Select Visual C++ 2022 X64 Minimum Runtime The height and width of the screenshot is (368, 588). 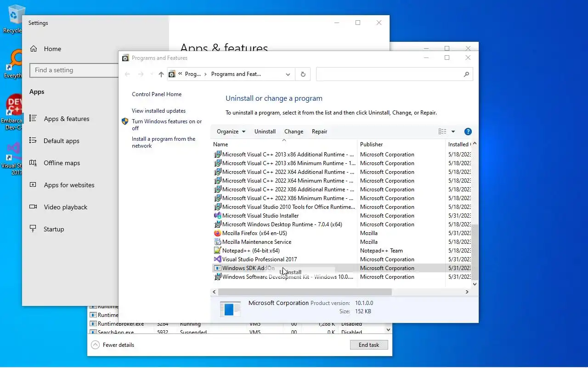click(x=341, y=181)
